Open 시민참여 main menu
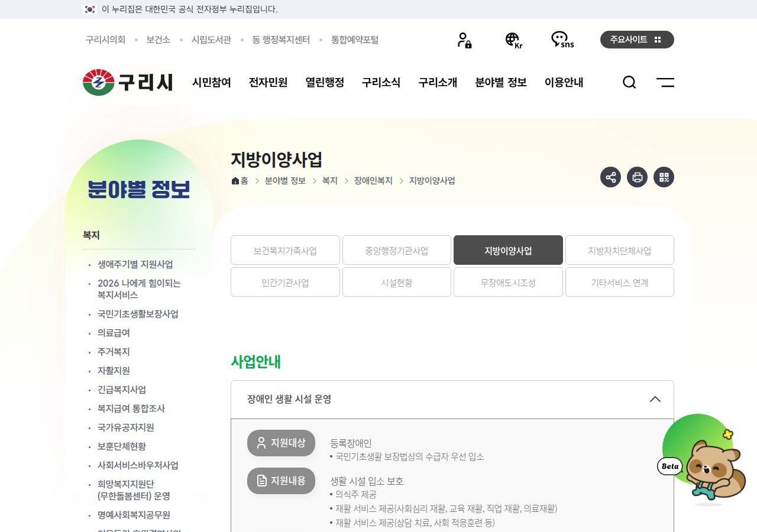Screen dimensions: 757x532 [x=212, y=82]
